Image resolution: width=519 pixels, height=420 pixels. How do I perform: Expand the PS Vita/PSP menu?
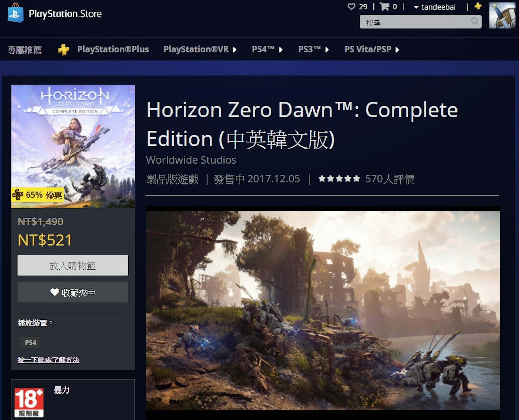pos(372,49)
